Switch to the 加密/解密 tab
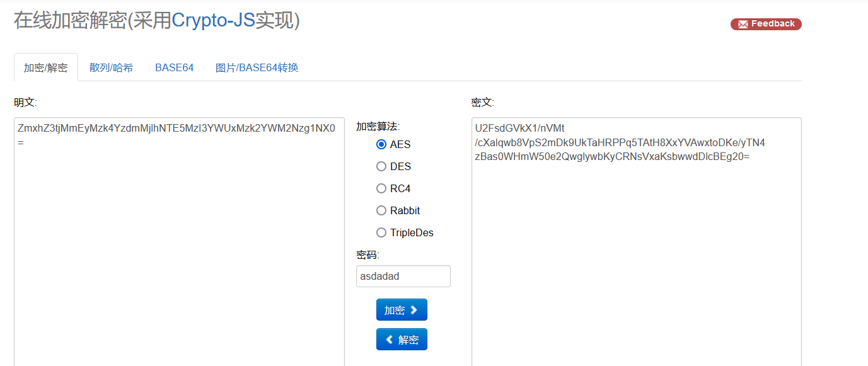 tap(46, 67)
